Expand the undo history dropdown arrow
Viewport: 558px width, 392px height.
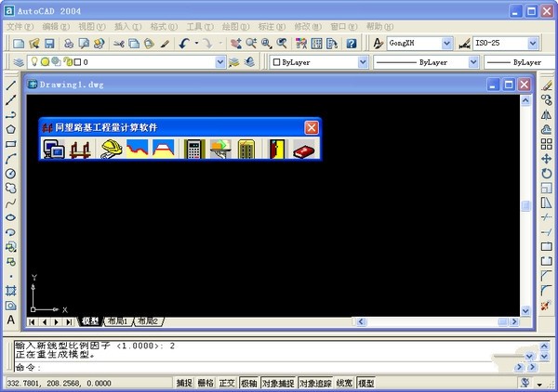pyautogui.click(x=196, y=44)
